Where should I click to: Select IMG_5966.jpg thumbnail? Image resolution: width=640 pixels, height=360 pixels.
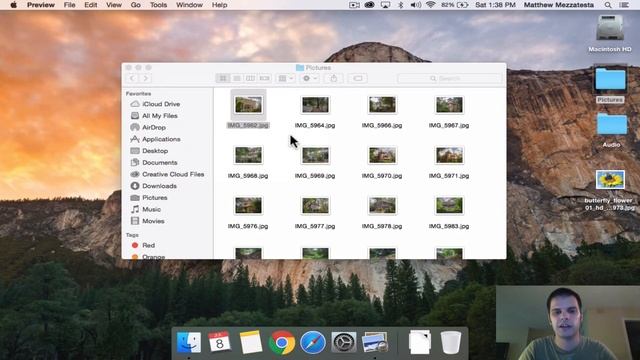pyautogui.click(x=382, y=105)
